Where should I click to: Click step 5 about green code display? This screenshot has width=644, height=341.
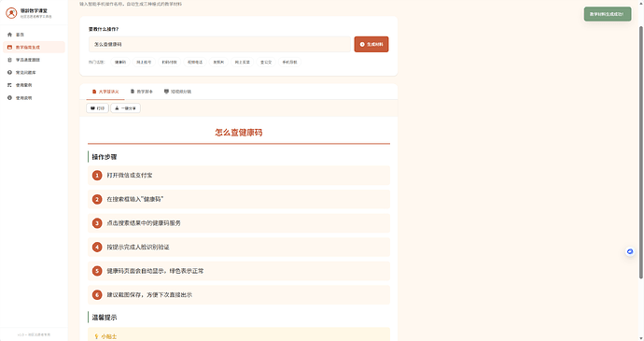[239, 271]
